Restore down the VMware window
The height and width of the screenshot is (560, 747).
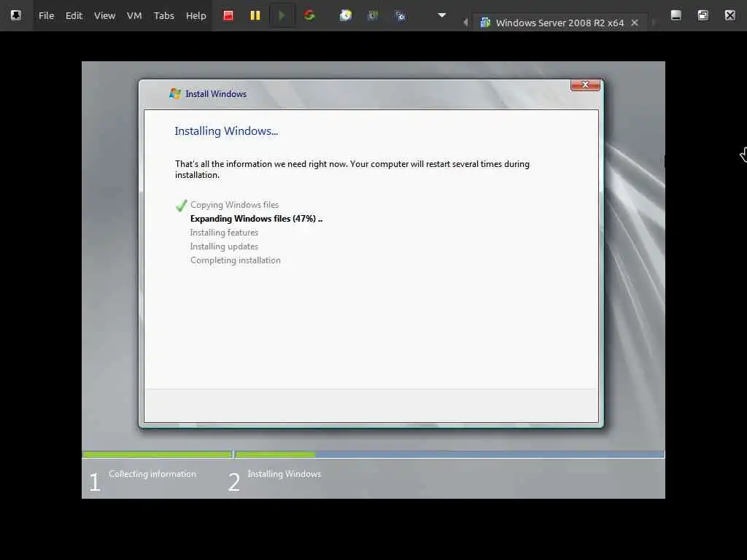click(x=703, y=15)
